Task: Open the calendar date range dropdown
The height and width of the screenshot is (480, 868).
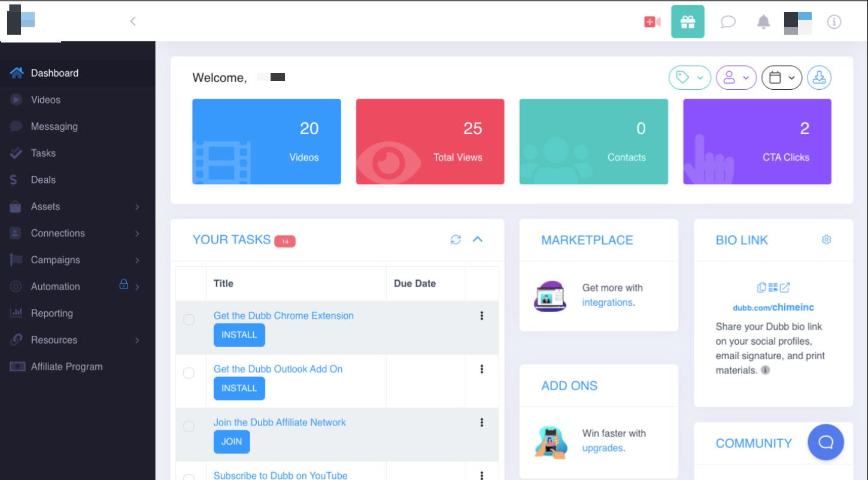Action: [781, 78]
